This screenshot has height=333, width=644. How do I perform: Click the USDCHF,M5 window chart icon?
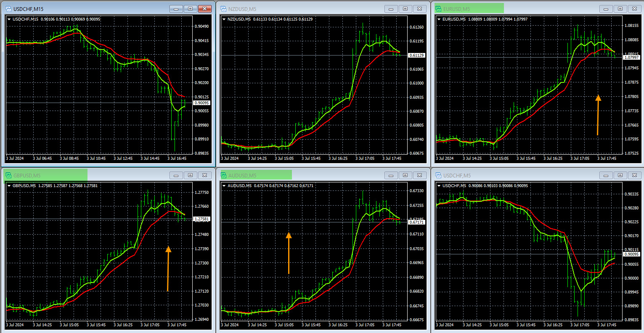(438, 175)
